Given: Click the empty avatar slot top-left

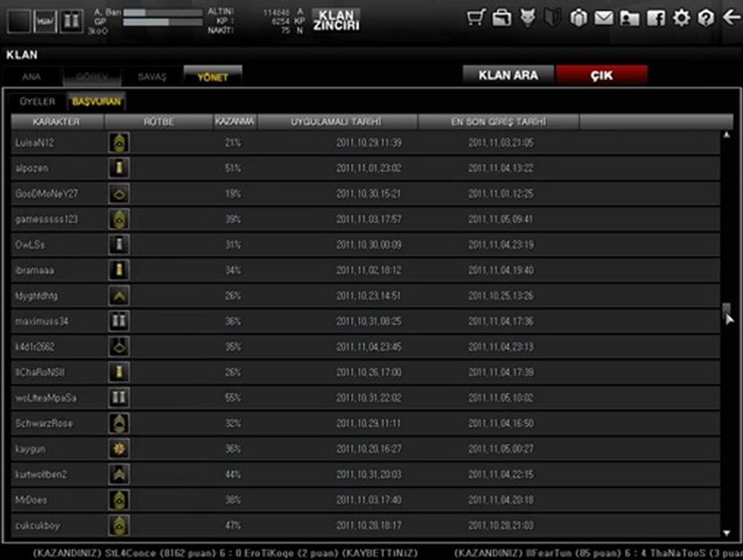Looking at the screenshot, I should (x=19, y=21).
